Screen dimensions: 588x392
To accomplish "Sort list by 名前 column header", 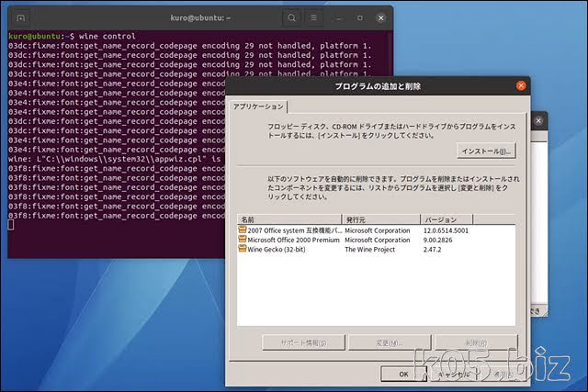I will (x=289, y=219).
